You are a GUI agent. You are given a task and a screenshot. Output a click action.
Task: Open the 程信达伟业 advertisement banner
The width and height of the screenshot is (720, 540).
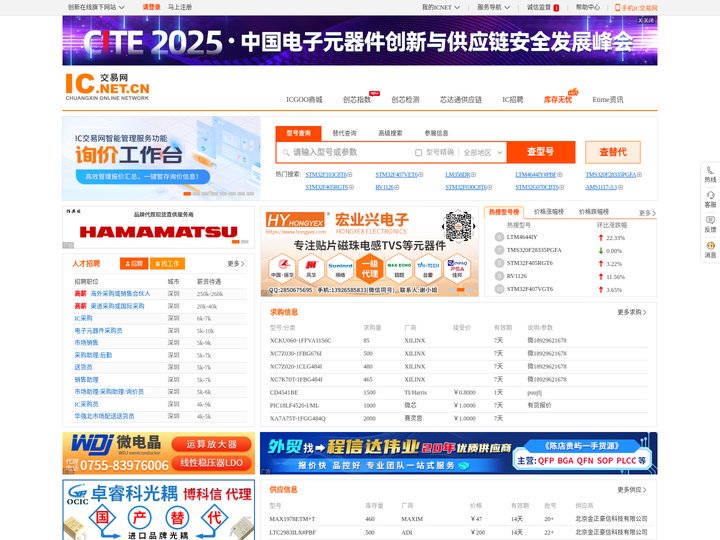click(x=459, y=453)
